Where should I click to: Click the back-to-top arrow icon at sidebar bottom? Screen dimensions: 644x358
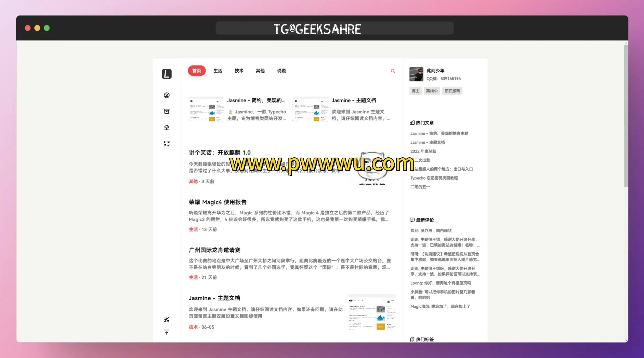167,333
